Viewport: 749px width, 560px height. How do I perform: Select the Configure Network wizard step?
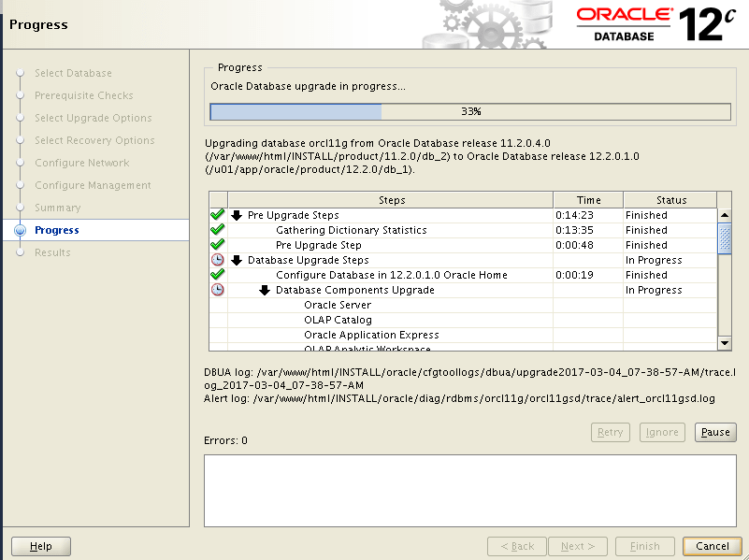pyautogui.click(x=81, y=163)
